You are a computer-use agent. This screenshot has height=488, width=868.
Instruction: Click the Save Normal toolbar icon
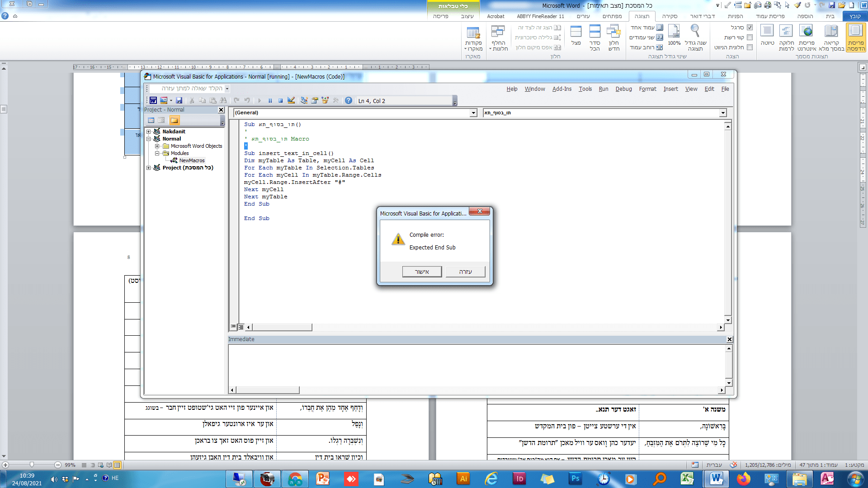click(179, 100)
